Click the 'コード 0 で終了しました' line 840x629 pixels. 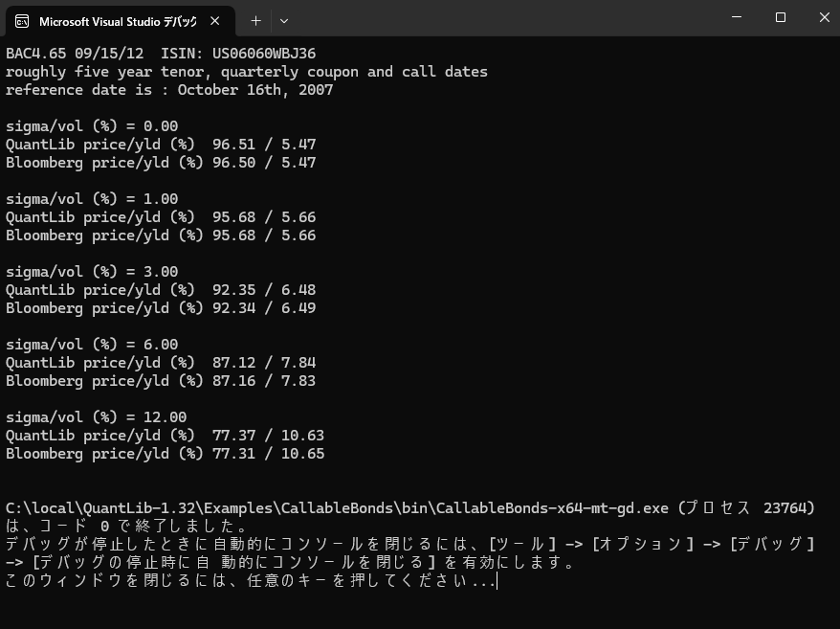click(x=126, y=526)
